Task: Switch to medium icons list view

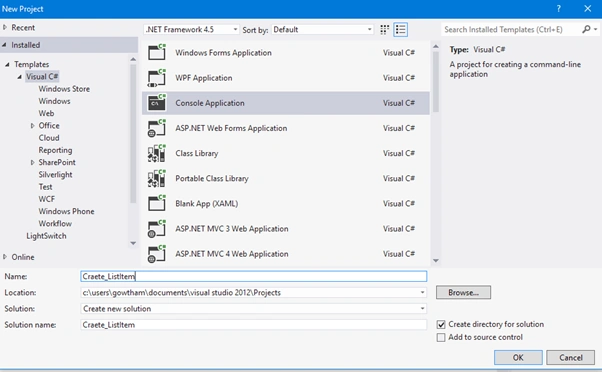Action: pos(400,30)
